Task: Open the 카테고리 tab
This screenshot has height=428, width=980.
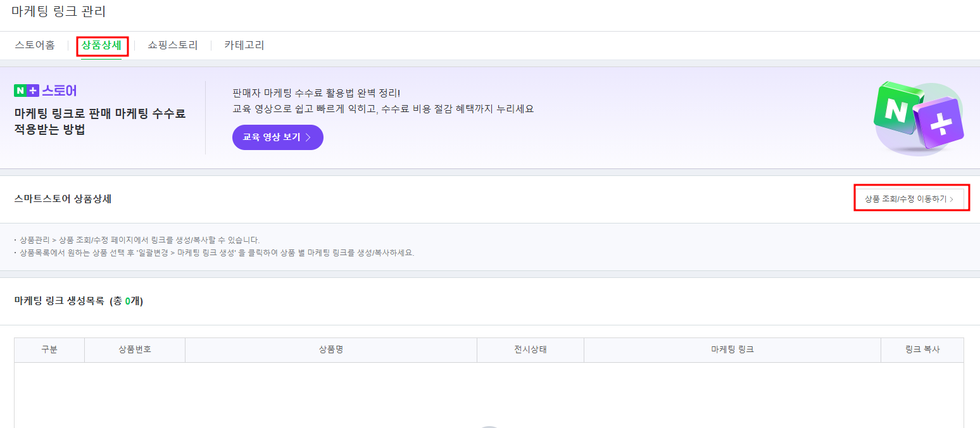Action: 244,46
